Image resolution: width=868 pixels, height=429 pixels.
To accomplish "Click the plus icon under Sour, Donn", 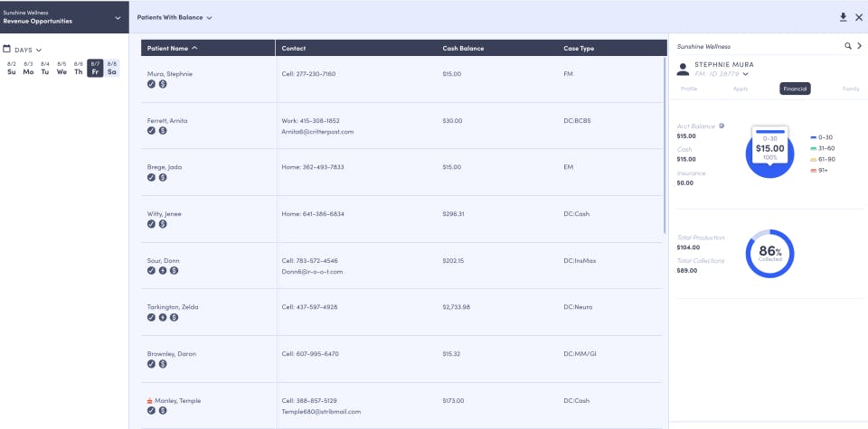I will pos(163,270).
